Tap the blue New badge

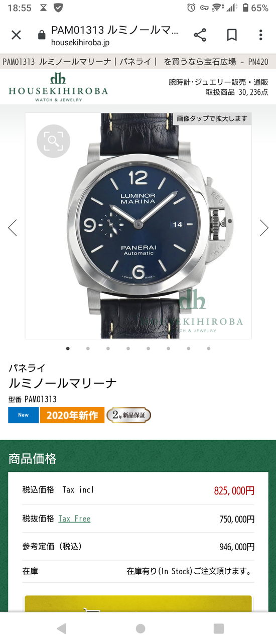point(24,415)
